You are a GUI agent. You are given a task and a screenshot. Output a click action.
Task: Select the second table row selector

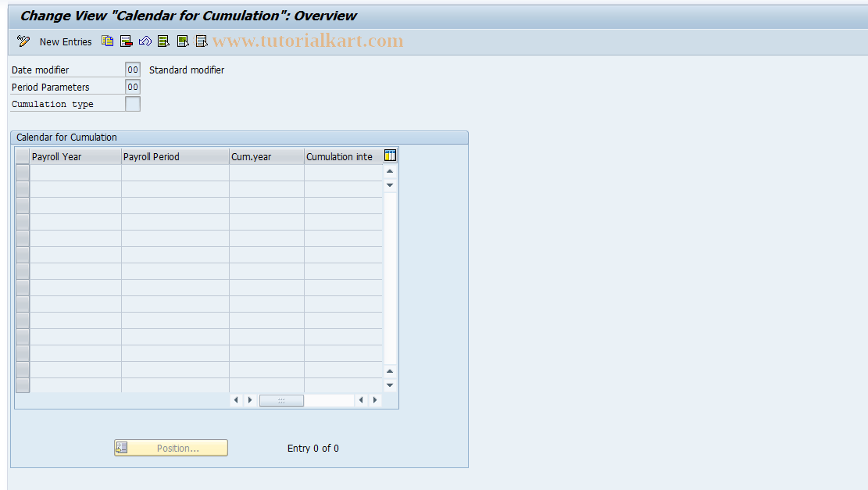coord(23,189)
